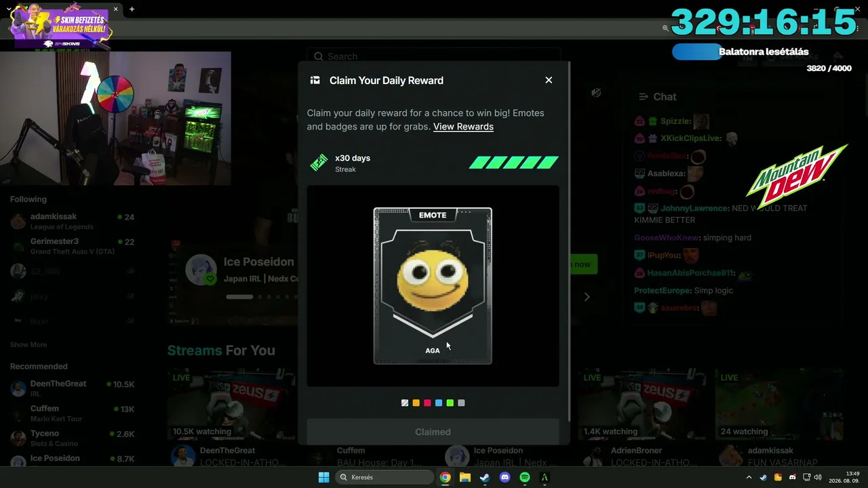The image size is (868, 488).
Task: Open File Explorer from the taskbar
Action: point(465,477)
